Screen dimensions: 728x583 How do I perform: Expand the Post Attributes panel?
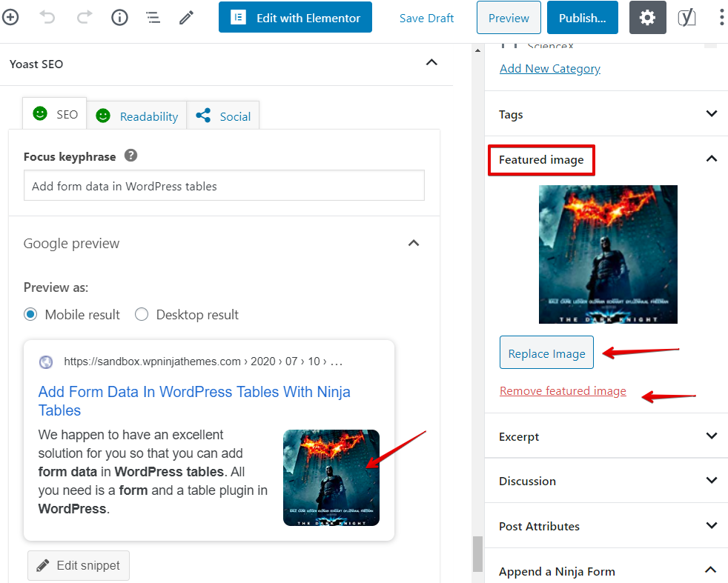coord(711,525)
